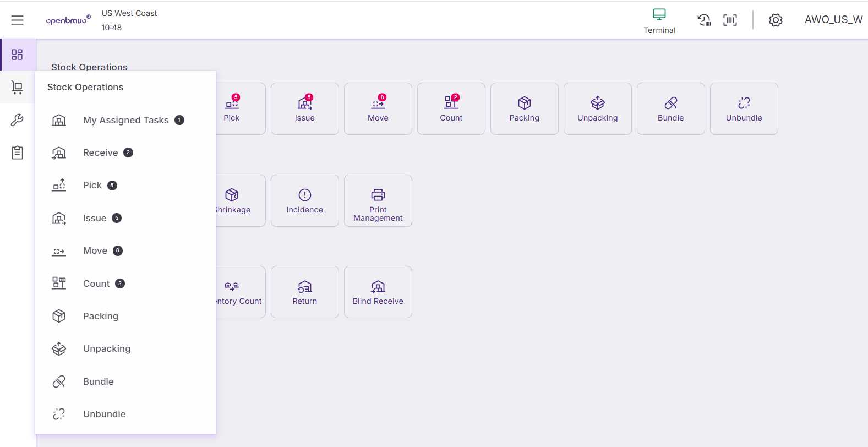Select Receive in the Stock Operations menu
Screen dimensions: 868x447
pos(100,152)
